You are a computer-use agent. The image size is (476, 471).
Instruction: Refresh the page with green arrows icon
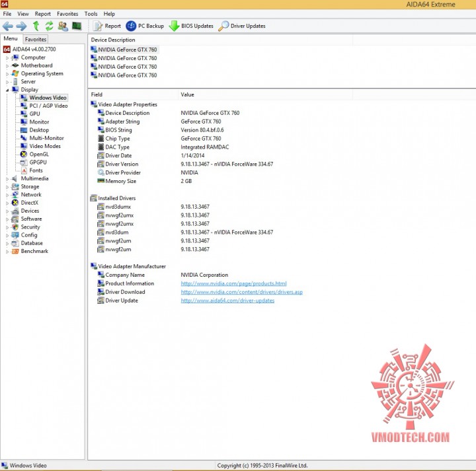coord(49,26)
